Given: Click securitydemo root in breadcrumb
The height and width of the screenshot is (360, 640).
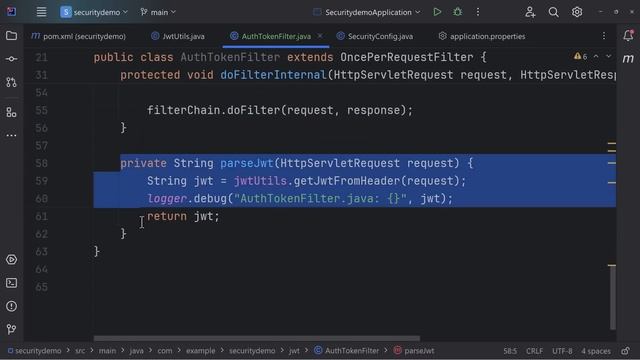Looking at the screenshot, I should [x=35, y=351].
